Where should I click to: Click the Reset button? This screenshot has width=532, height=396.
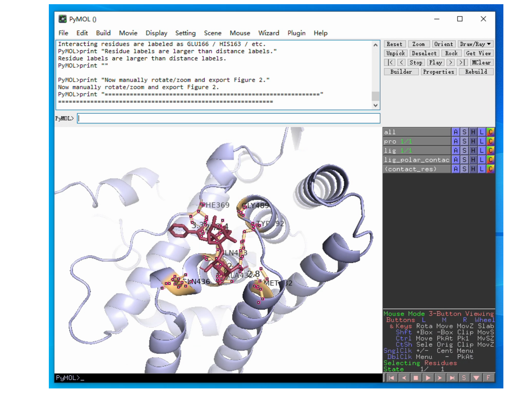click(394, 44)
